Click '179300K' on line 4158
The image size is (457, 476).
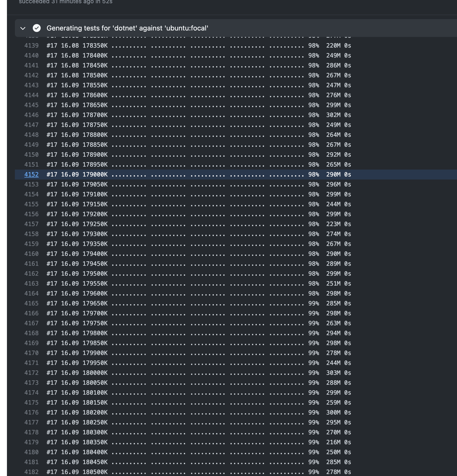point(95,234)
